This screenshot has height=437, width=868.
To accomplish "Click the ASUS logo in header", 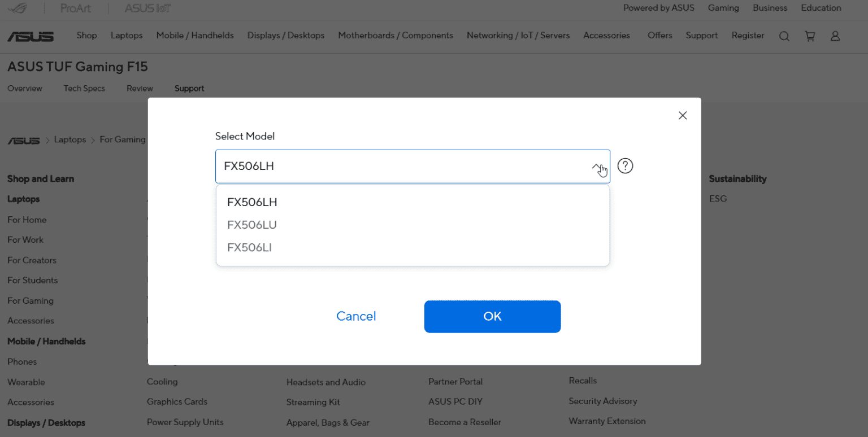I will pos(31,36).
